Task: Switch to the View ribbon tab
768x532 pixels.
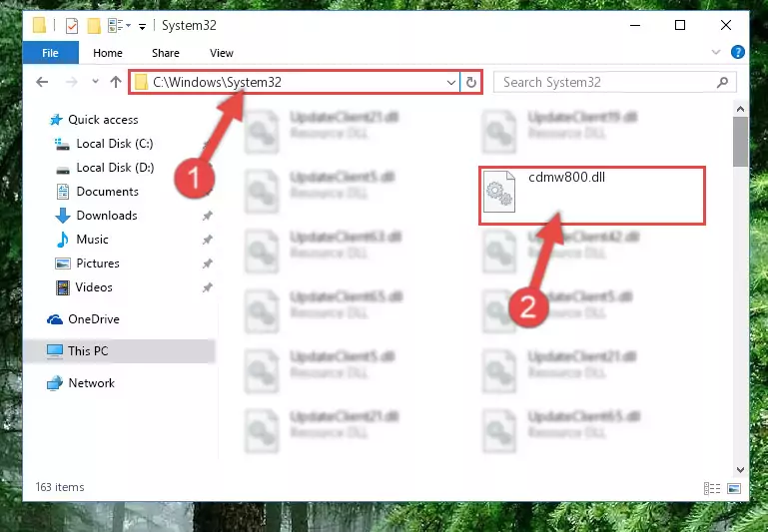Action: point(222,53)
